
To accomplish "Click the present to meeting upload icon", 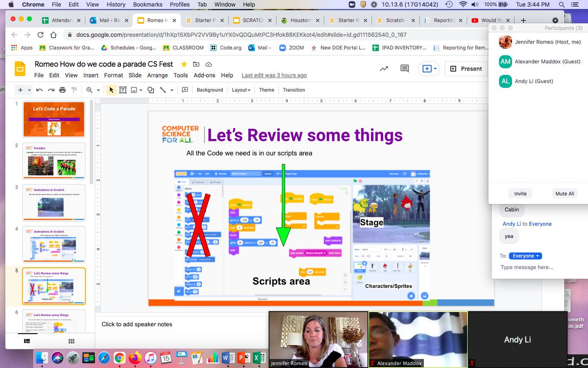I will [x=427, y=69].
